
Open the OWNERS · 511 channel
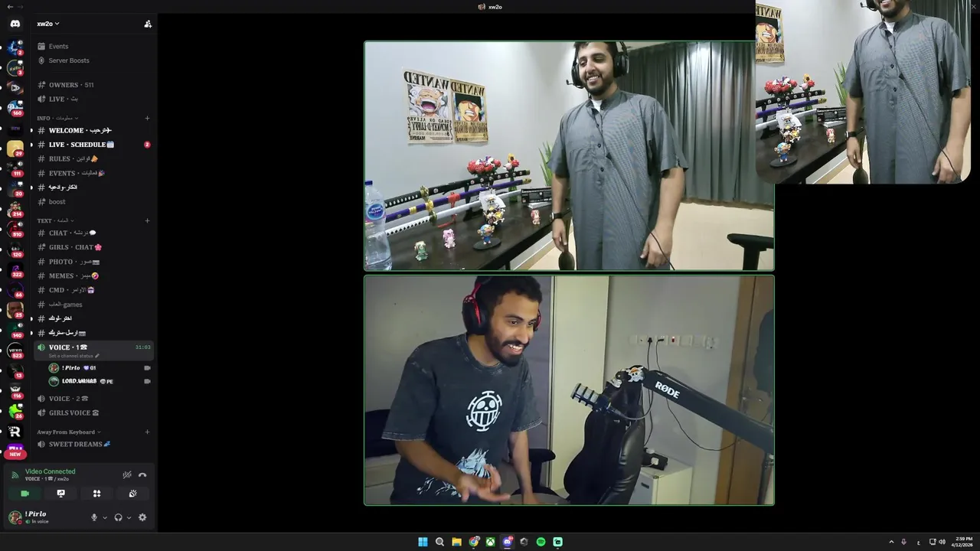point(66,85)
